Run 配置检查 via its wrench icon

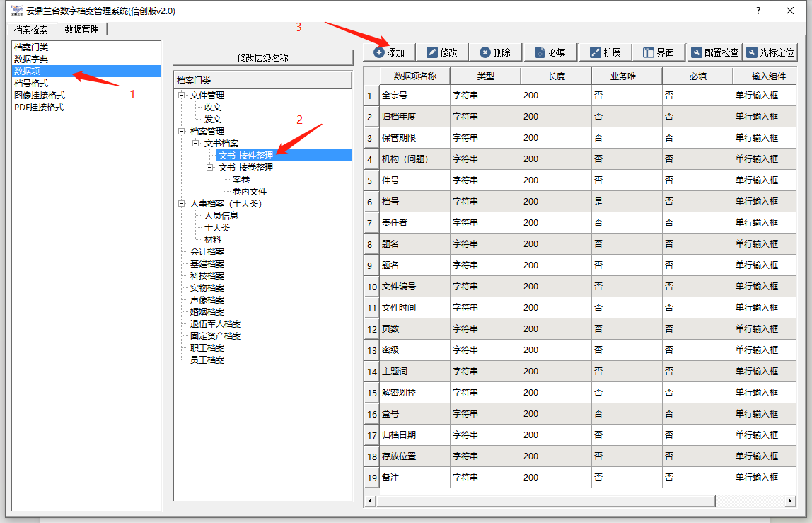coord(697,52)
